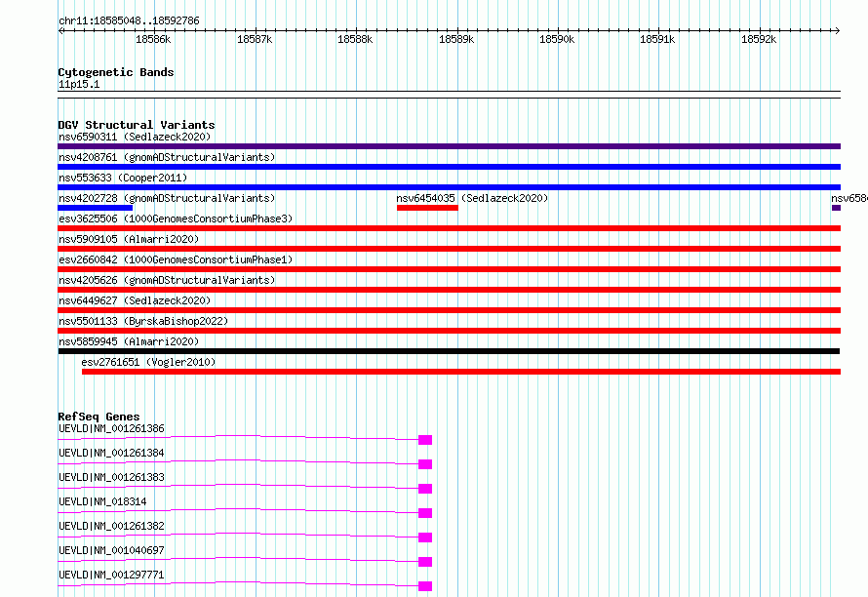This screenshot has height=597, width=868.
Task: Click the 18590k ruler position
Action: click(557, 39)
